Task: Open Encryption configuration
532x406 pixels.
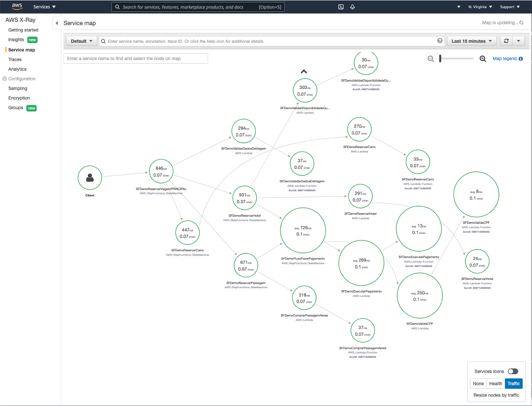Action: tap(19, 98)
